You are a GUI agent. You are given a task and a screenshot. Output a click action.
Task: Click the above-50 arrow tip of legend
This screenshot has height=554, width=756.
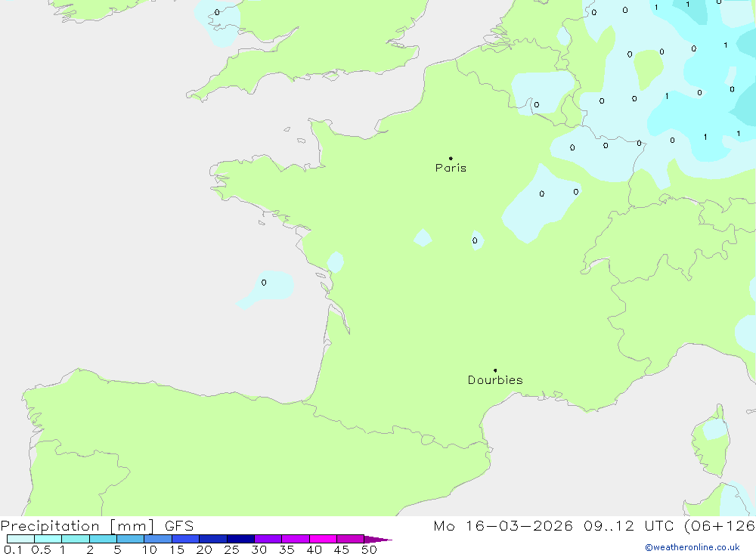coord(378,539)
